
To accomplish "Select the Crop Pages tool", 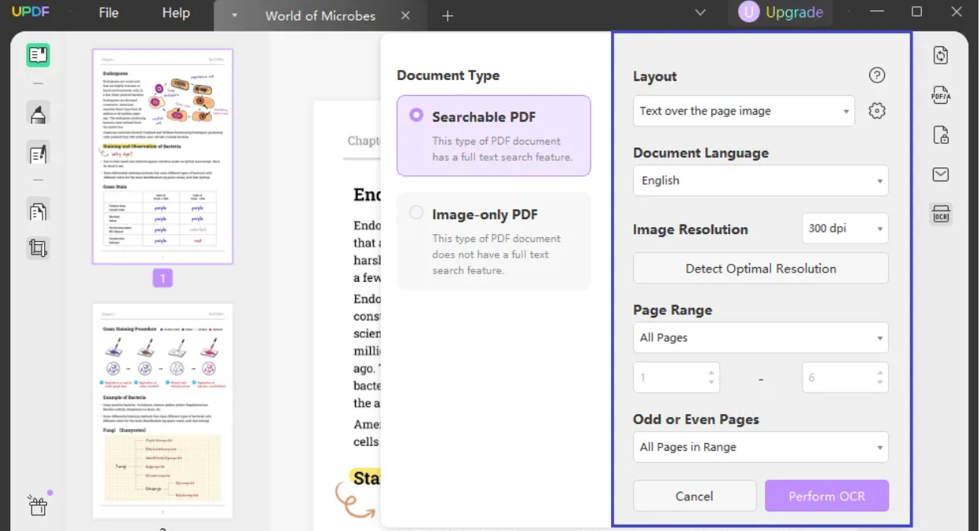I will click(x=38, y=248).
